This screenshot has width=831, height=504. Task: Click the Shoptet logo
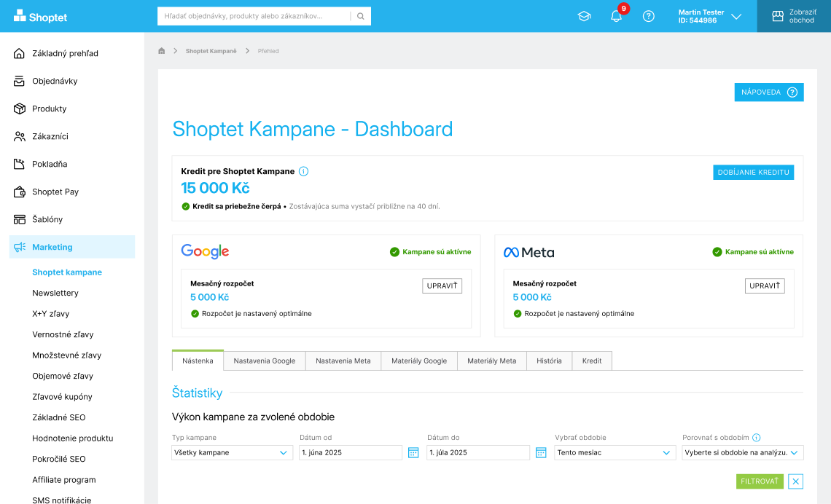click(40, 17)
